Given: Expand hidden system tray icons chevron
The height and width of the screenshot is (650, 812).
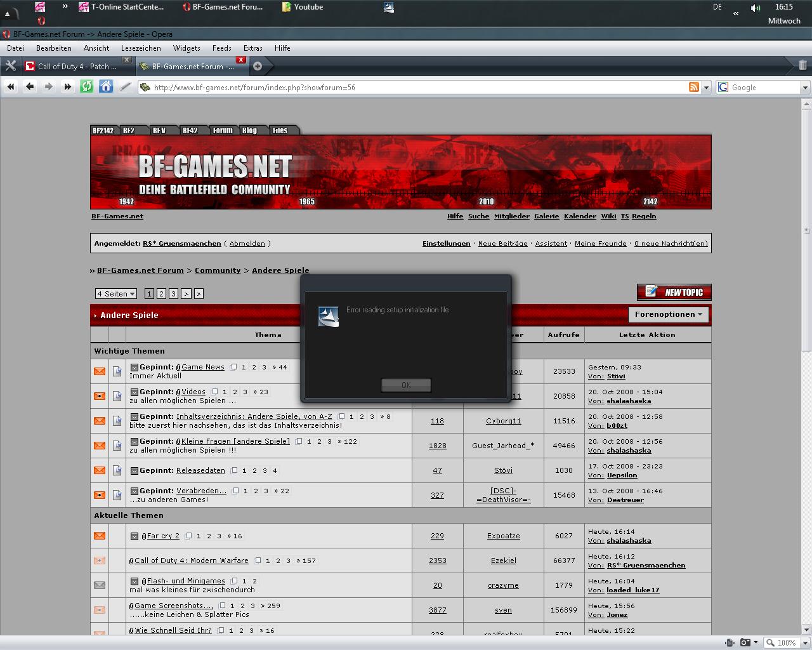Looking at the screenshot, I should [736, 13].
